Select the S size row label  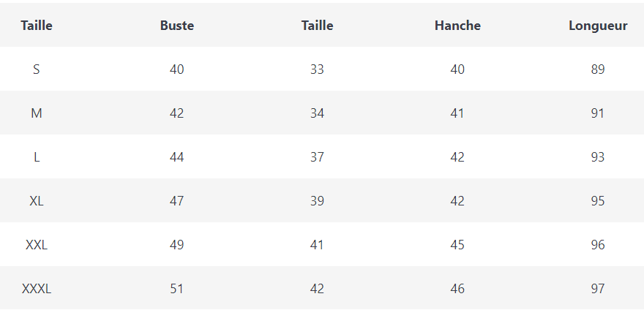click(37, 69)
